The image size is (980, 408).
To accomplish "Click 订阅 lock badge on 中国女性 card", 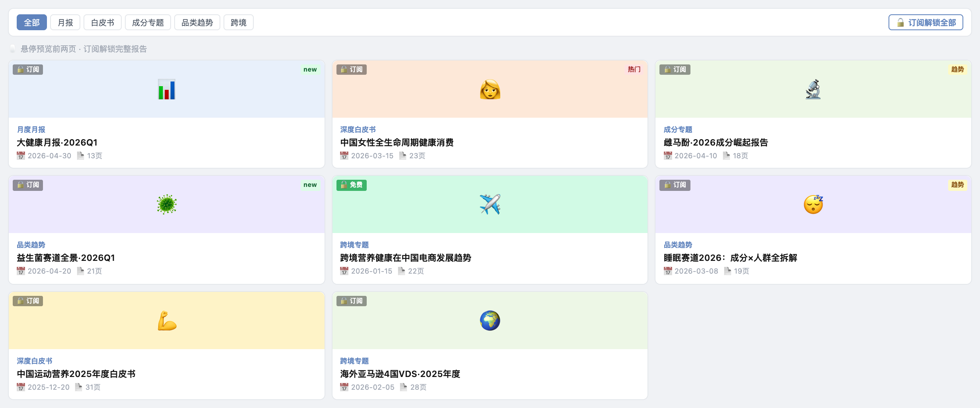I will [352, 70].
